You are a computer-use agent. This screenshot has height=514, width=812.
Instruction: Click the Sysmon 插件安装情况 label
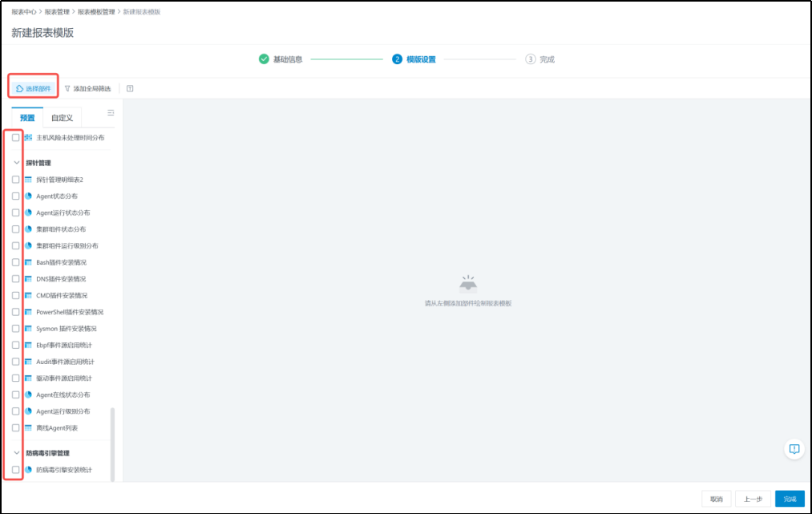click(x=67, y=329)
